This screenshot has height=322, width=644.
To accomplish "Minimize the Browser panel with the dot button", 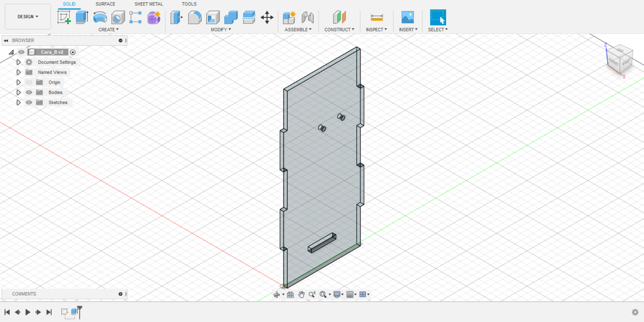I will [x=120, y=40].
